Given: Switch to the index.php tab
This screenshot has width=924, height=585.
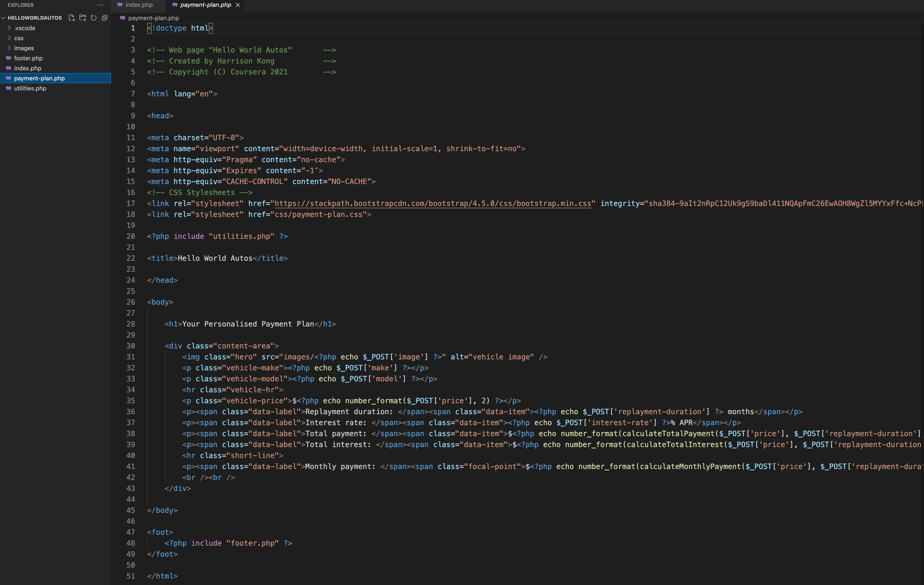Looking at the screenshot, I should 139,5.
